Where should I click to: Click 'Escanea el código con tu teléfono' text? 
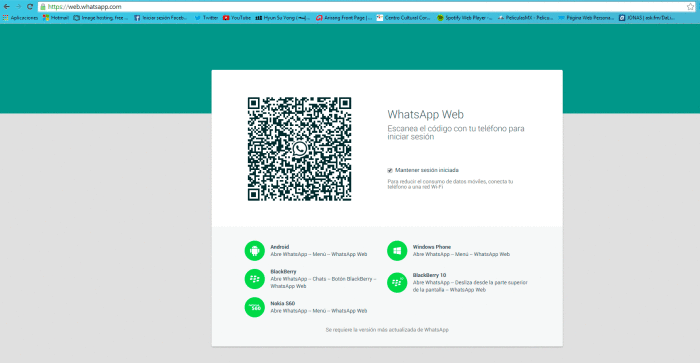(x=456, y=133)
